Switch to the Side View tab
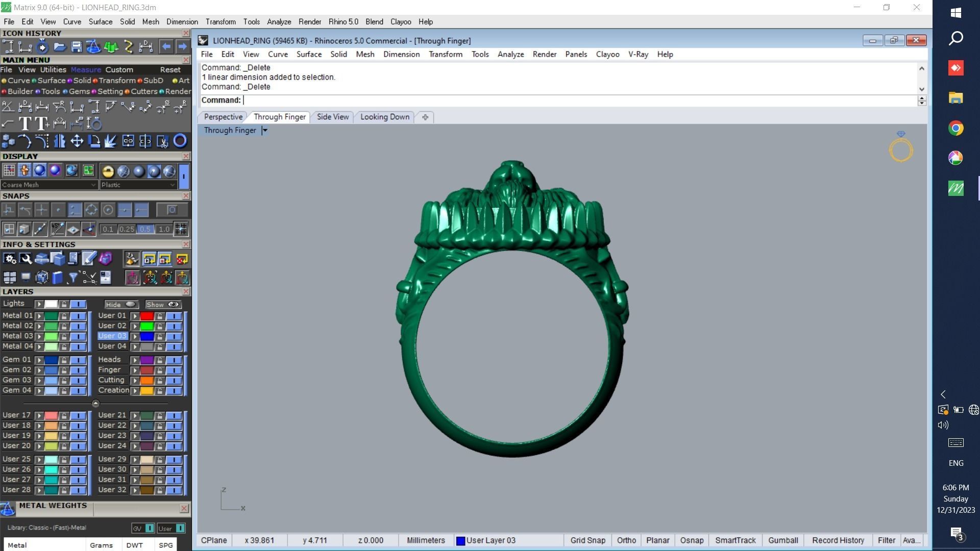The image size is (980, 551). (x=333, y=117)
